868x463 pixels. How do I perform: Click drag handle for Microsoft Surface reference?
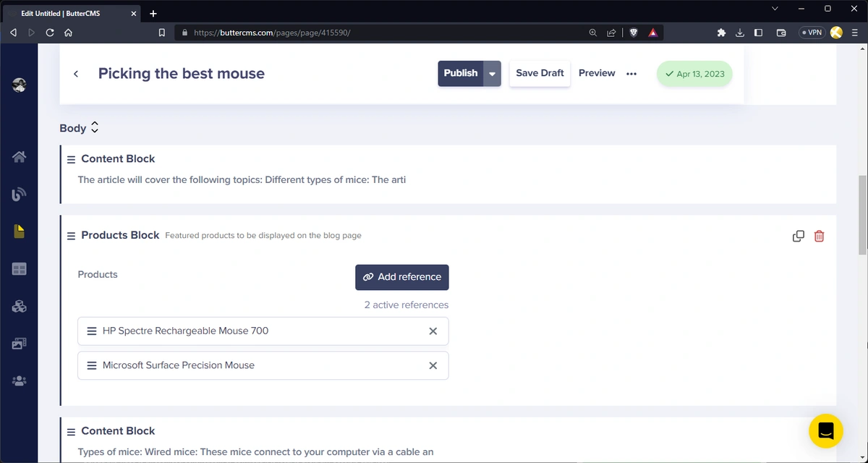coord(92,365)
